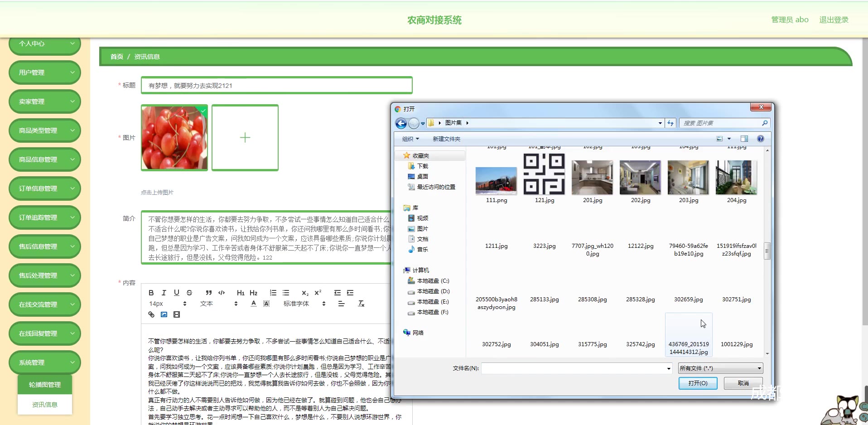The image size is (868, 425).
Task: Click the back arrow in file dialog
Action: [400, 123]
